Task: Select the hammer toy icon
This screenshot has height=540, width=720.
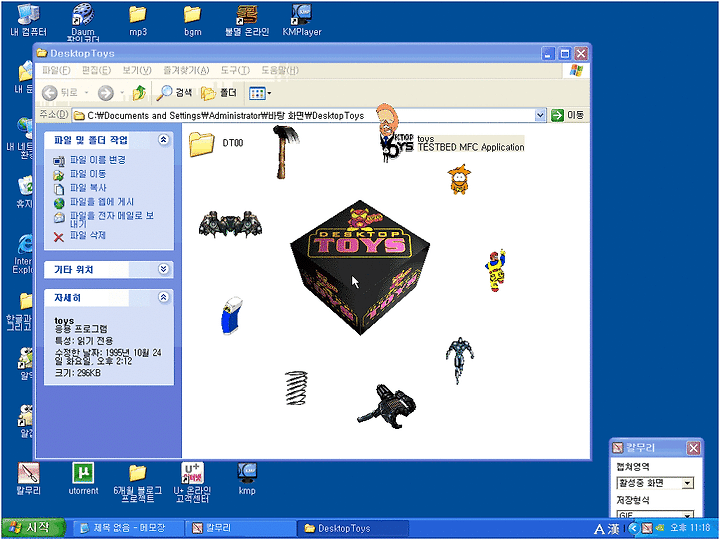Action: [x=285, y=152]
